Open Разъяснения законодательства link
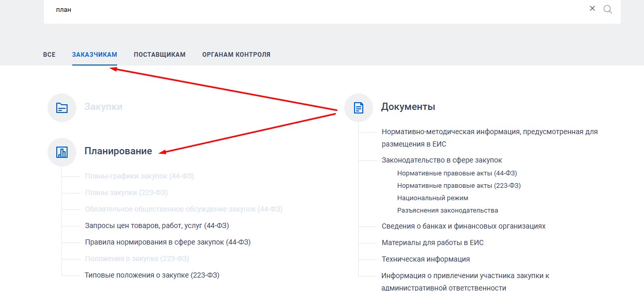This screenshot has height=291, width=644. point(447,211)
